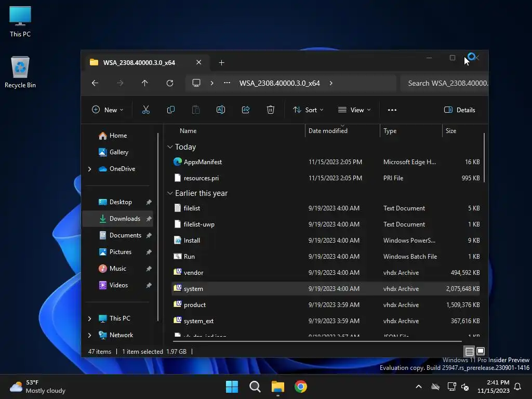Viewport: 532px width, 399px height.
Task: Switch to large thumbnails layout icon
Action: (481, 351)
